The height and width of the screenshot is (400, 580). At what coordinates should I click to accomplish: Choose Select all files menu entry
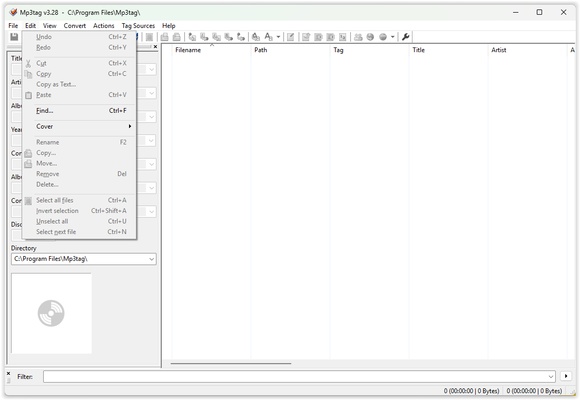[79, 200]
